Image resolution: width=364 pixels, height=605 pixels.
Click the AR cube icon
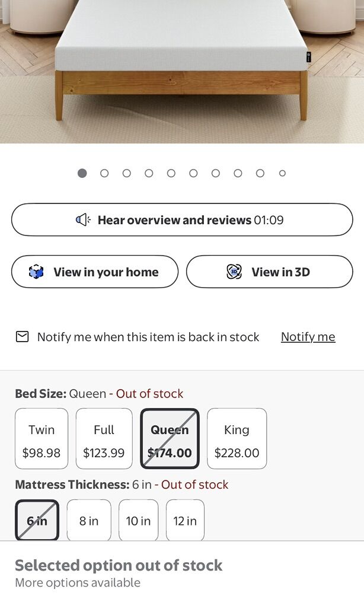click(x=37, y=272)
